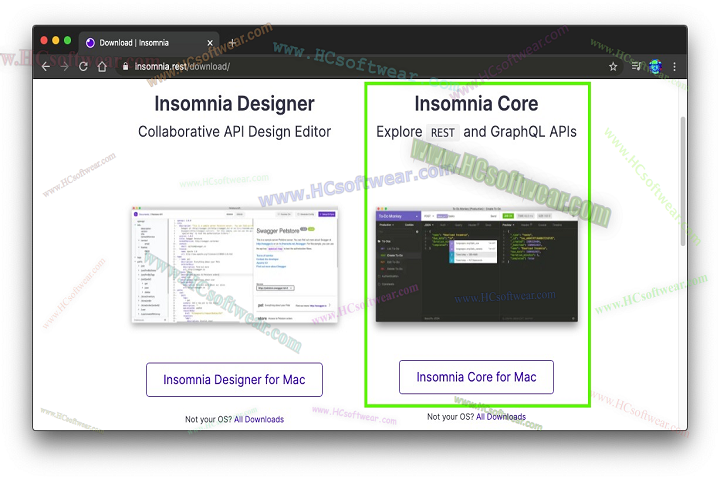Open All Downloads link under Core
Screen dimensions: 720x480
[x=500, y=417]
